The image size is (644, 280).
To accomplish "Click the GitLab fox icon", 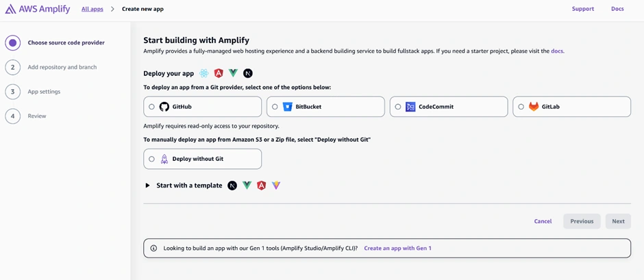I will click(534, 107).
